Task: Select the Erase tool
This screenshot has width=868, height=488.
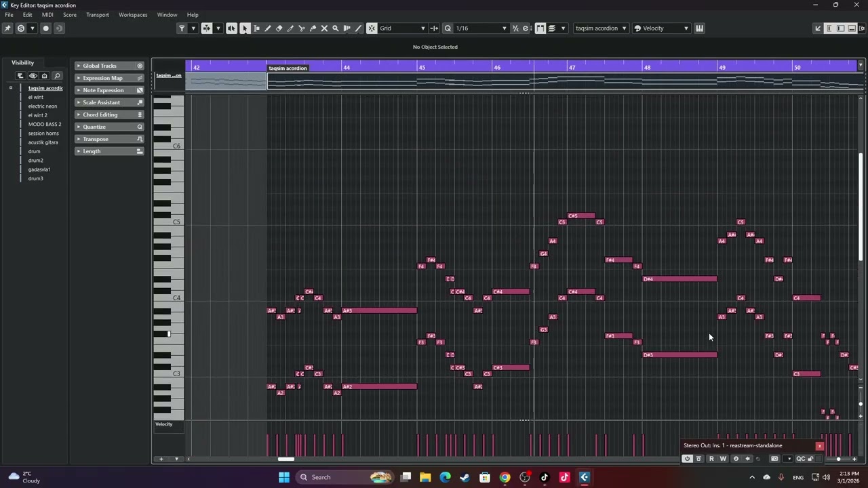Action: coord(279,28)
